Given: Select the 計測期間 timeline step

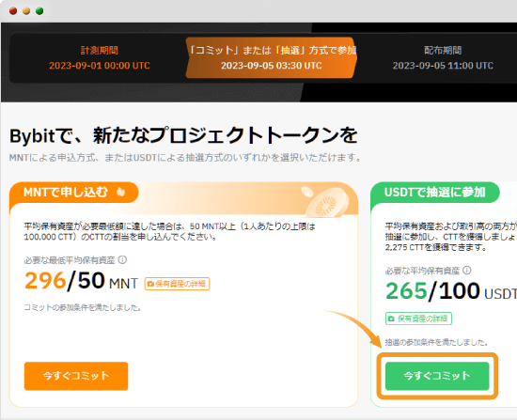Looking at the screenshot, I should [x=100, y=57].
